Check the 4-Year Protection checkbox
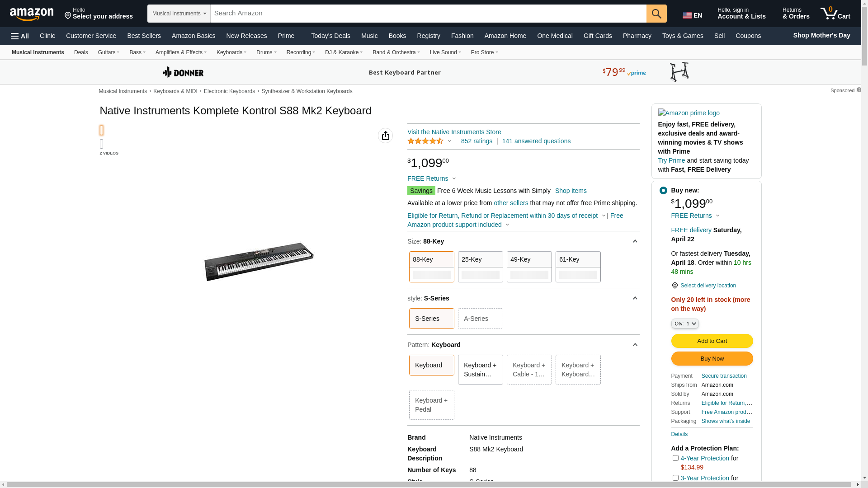 coord(675,458)
